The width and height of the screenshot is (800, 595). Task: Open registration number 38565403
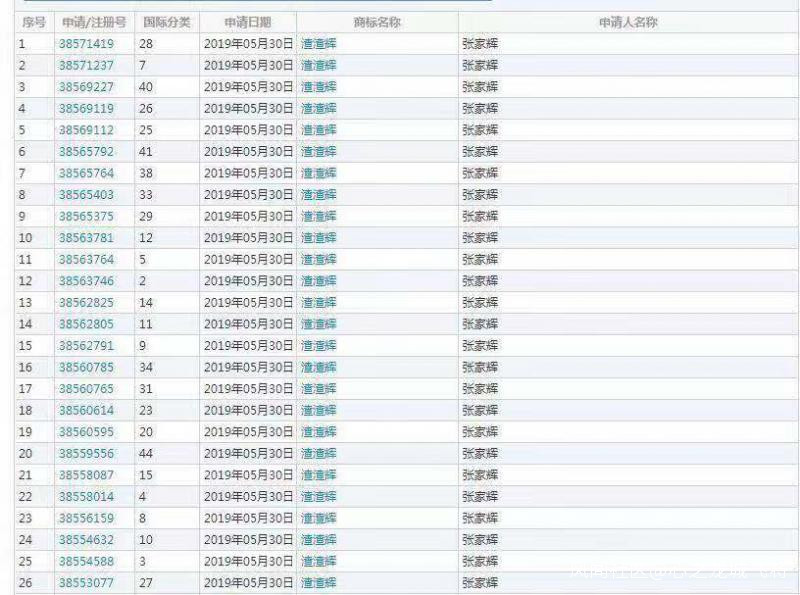[x=86, y=194]
